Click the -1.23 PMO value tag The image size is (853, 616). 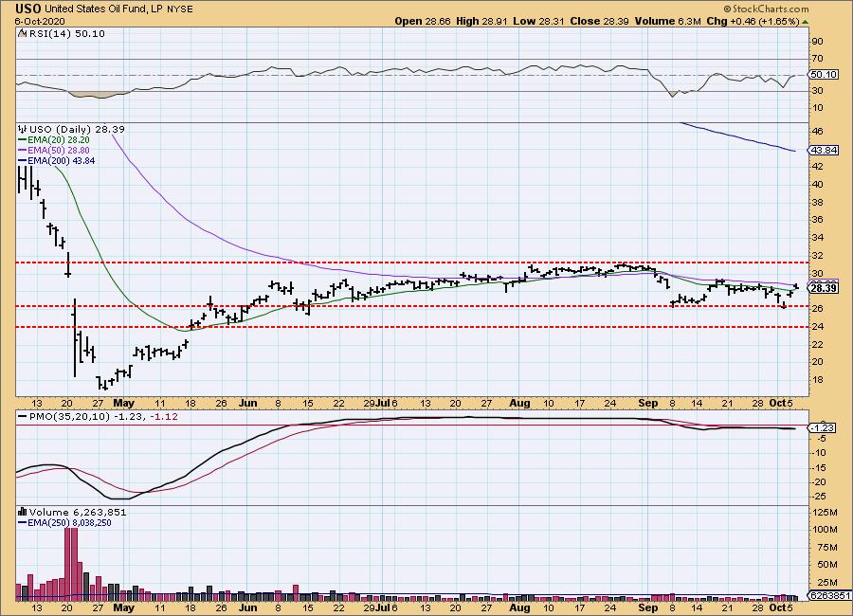822,428
